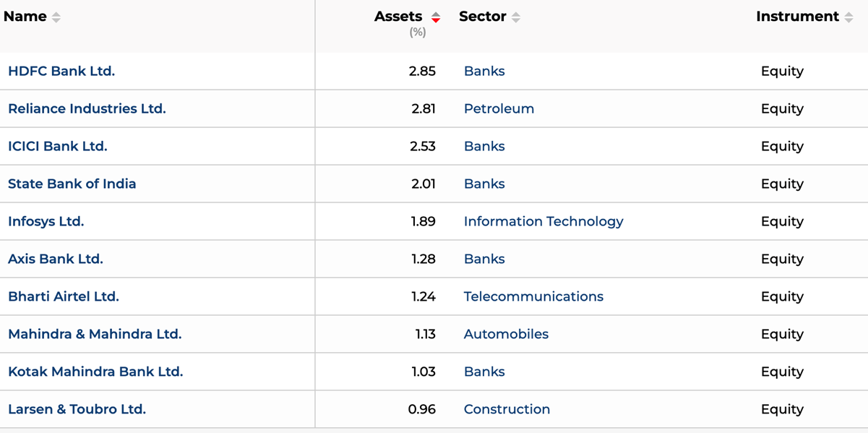This screenshot has height=433, width=868.
Task: Click Kotak Mahindra Bank Ltd.
Action: point(95,372)
